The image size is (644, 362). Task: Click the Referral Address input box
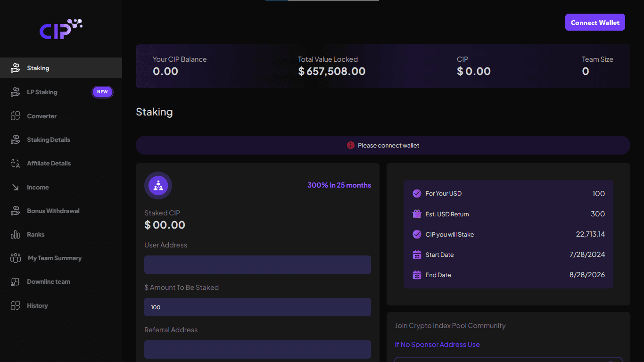(257, 349)
